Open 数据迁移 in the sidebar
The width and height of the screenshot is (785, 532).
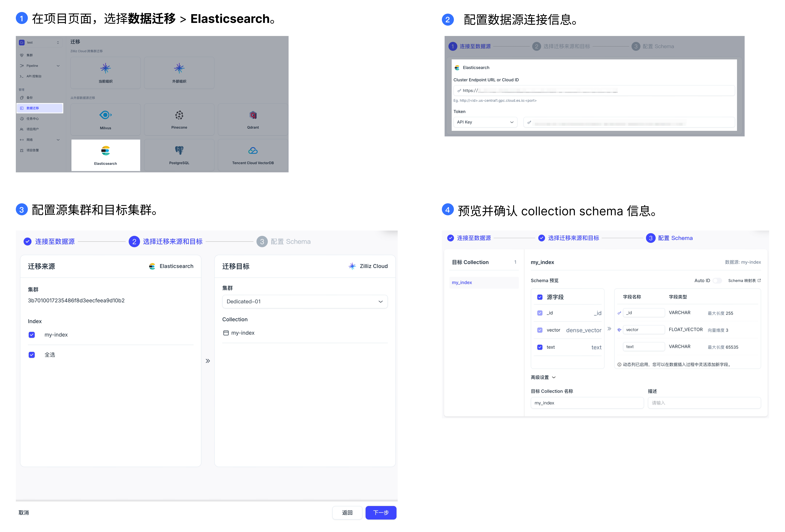[39, 108]
